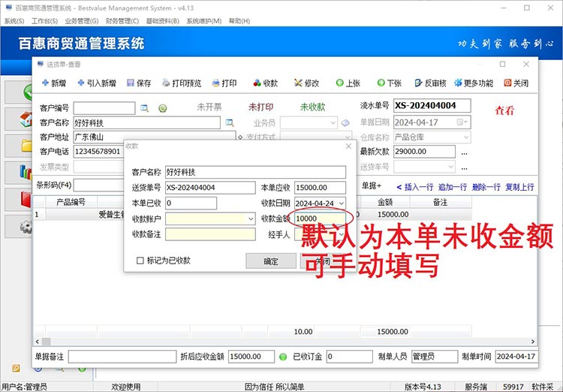
Task: Open the 系统(S) menu
Action: [x=14, y=21]
